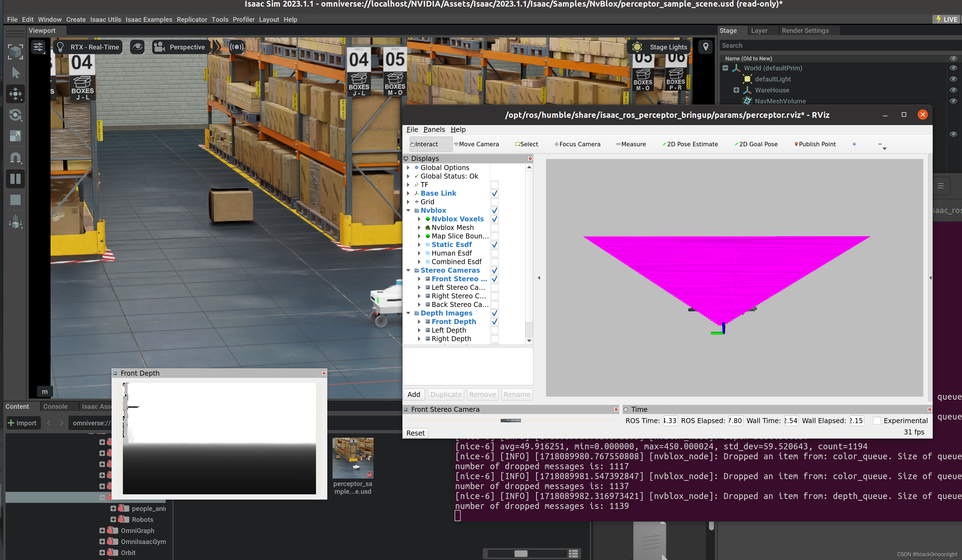
Task: Open the Replicator menu
Action: (x=192, y=19)
